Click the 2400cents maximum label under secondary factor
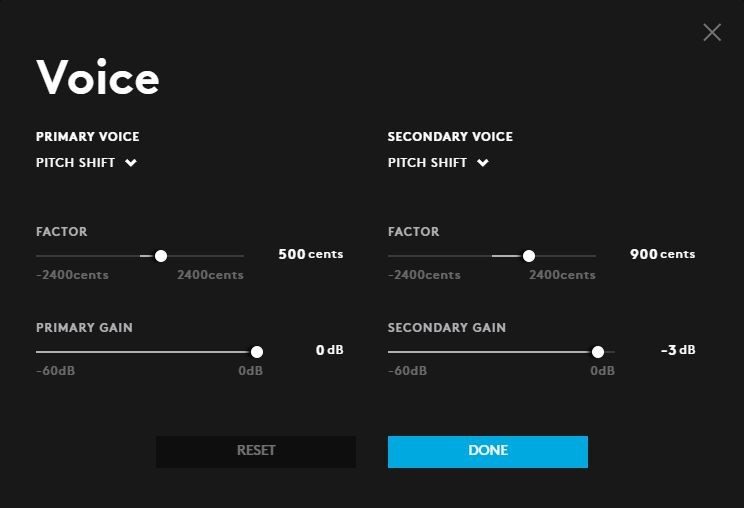Viewport: 744px width, 508px height. pyautogui.click(x=562, y=275)
